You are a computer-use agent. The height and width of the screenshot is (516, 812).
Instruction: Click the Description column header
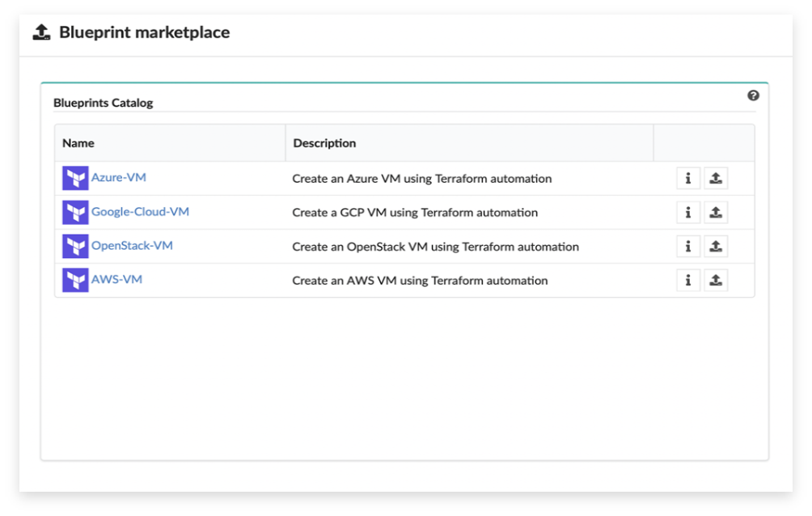point(324,143)
